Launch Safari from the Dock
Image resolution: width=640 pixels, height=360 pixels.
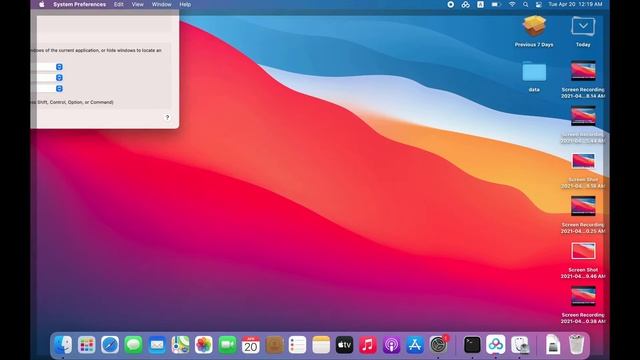click(x=110, y=345)
